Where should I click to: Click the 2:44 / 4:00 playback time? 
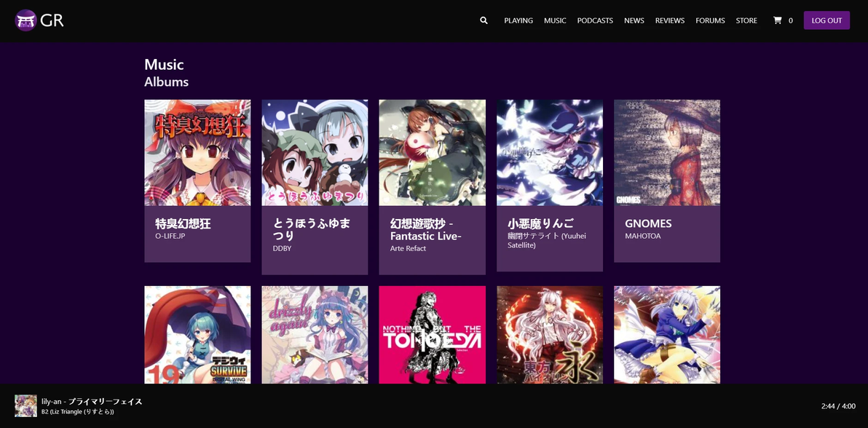[838, 406]
